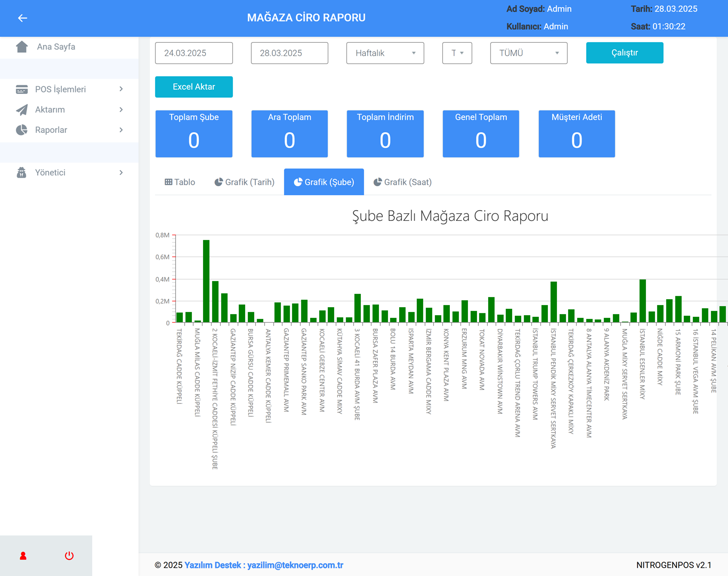The image size is (728, 576).
Task: Click the Ara Toplam summary card
Action: (289, 134)
